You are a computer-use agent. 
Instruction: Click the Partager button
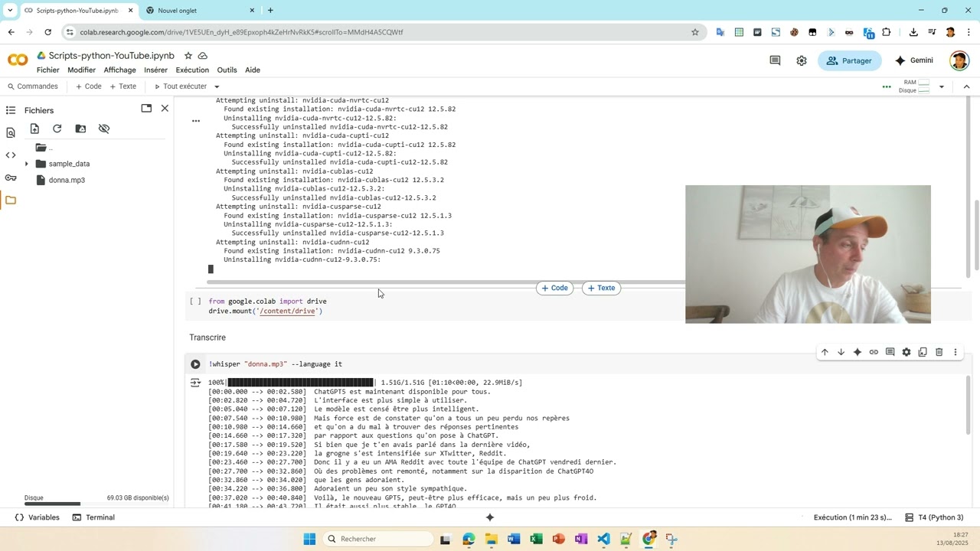pyautogui.click(x=849, y=60)
